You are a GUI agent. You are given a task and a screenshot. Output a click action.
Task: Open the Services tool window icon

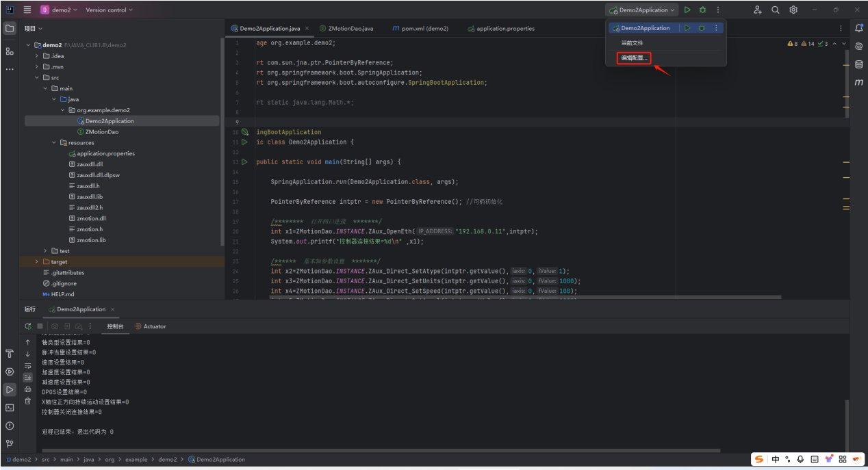(10, 371)
